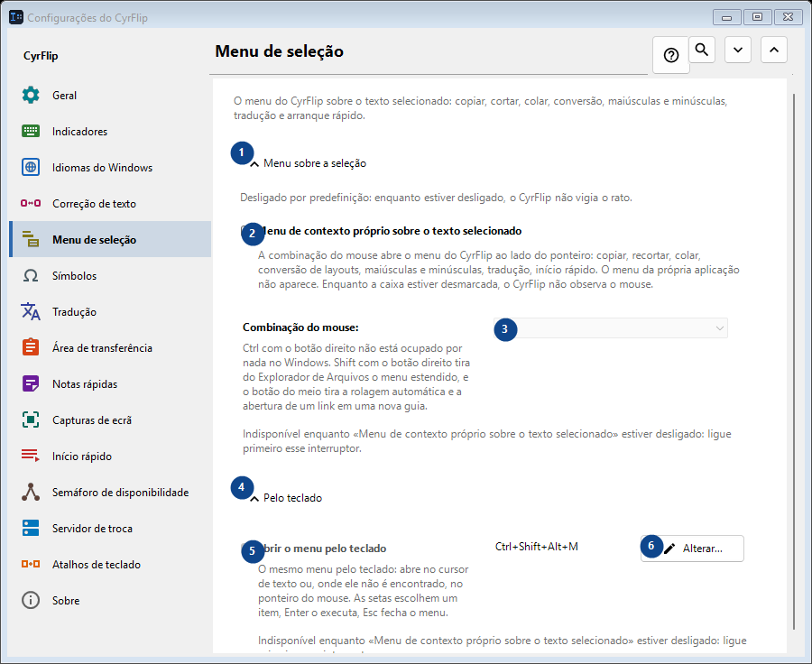Enable the Menu de contexto próprio checkbox
The width and height of the screenshot is (812, 664).
click(x=247, y=231)
